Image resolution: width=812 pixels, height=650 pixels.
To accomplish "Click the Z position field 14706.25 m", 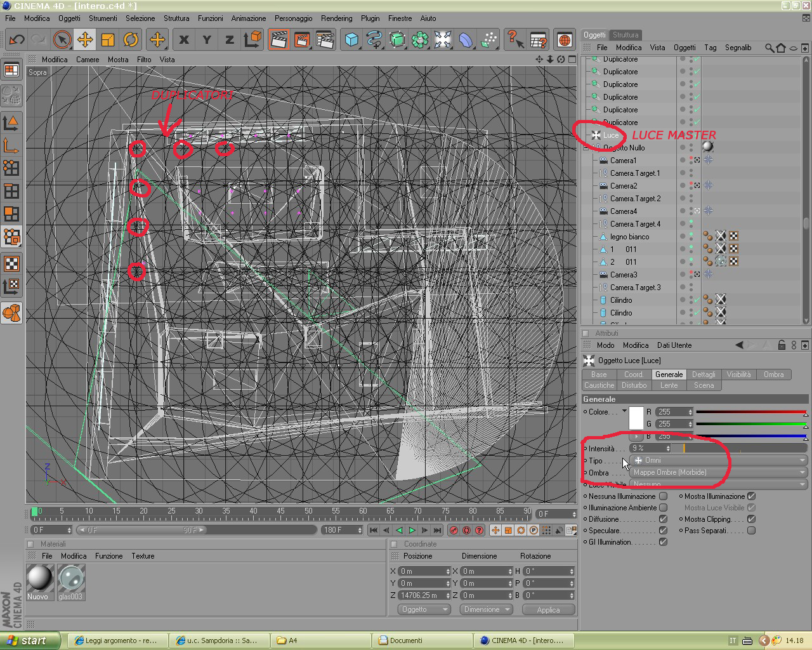I will 424,595.
